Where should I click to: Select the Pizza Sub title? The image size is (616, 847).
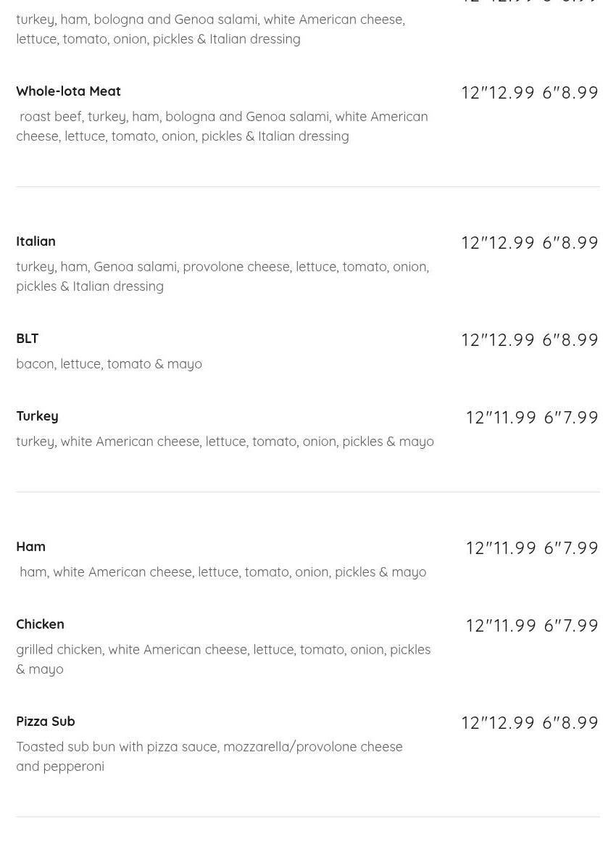coord(45,722)
